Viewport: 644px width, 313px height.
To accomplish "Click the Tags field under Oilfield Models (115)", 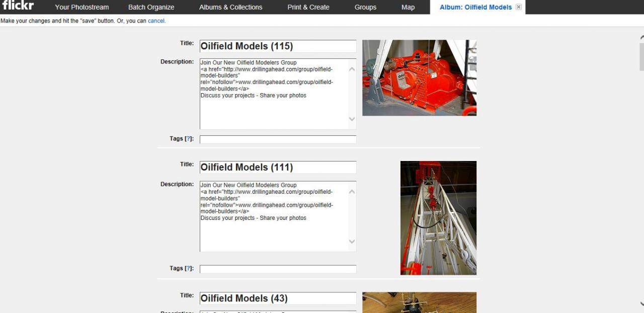I will tap(278, 139).
